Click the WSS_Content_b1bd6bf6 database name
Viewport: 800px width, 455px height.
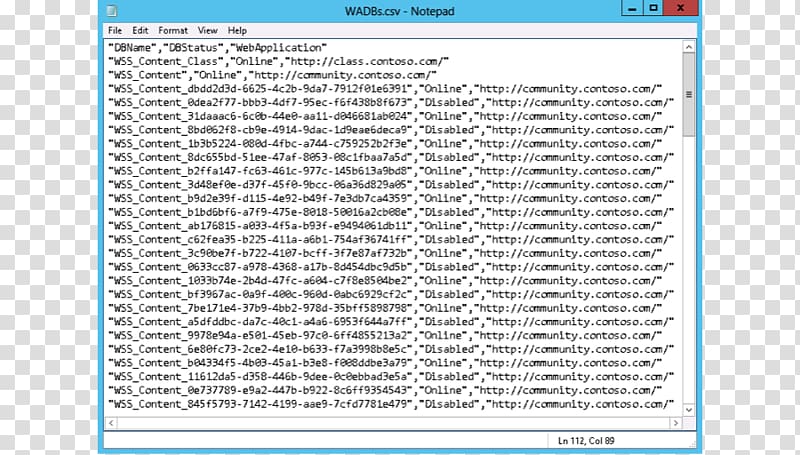click(x=260, y=212)
